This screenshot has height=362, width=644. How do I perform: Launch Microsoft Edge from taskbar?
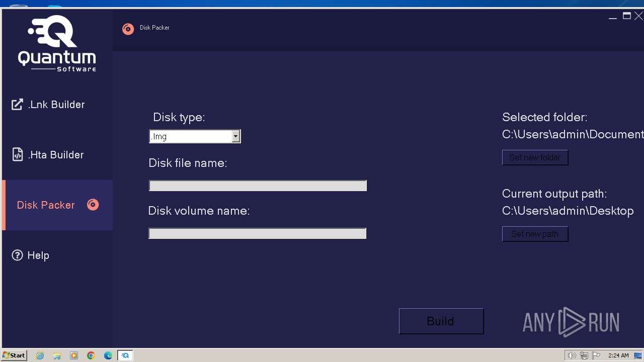coord(108,355)
